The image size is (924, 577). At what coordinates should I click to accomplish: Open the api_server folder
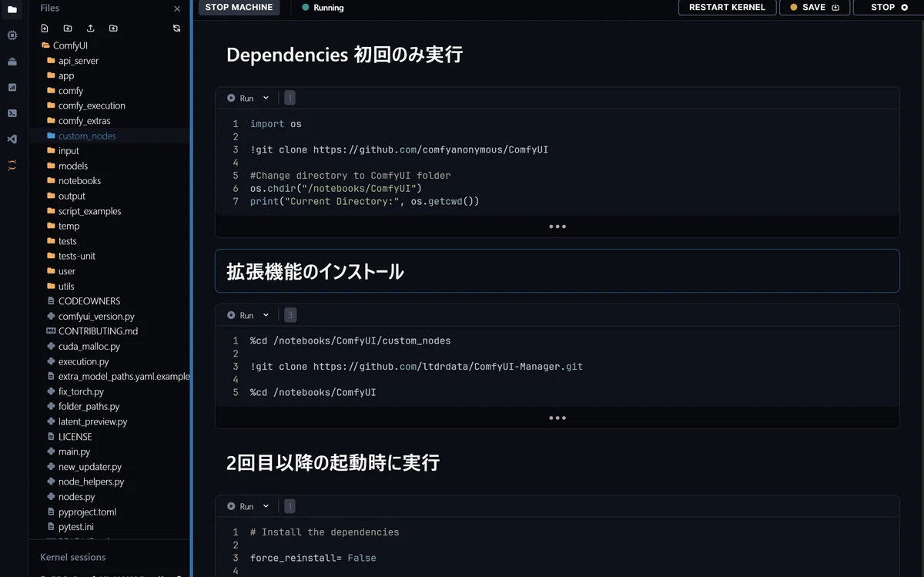tap(72, 61)
